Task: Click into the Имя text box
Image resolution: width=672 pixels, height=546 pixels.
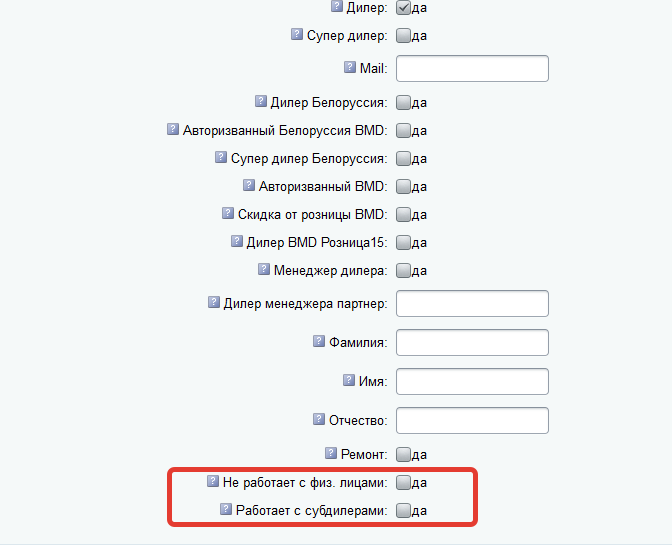Action: [x=473, y=381]
